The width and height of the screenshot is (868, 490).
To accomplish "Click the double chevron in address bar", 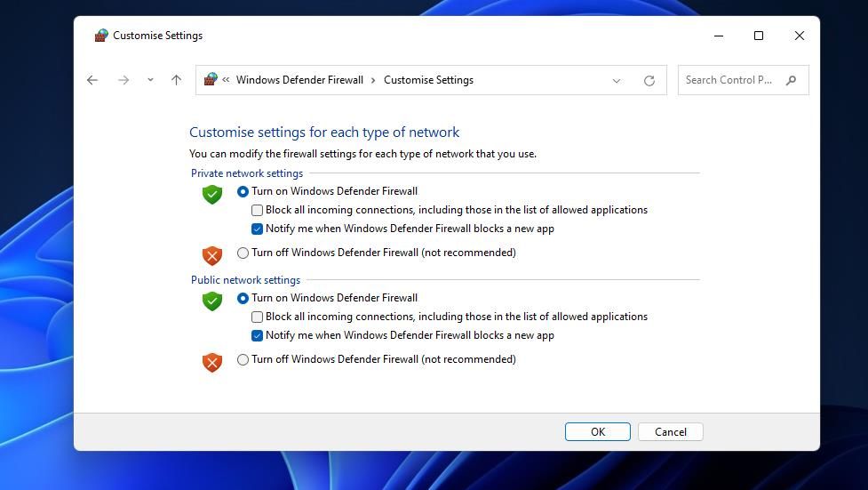I will pyautogui.click(x=226, y=80).
